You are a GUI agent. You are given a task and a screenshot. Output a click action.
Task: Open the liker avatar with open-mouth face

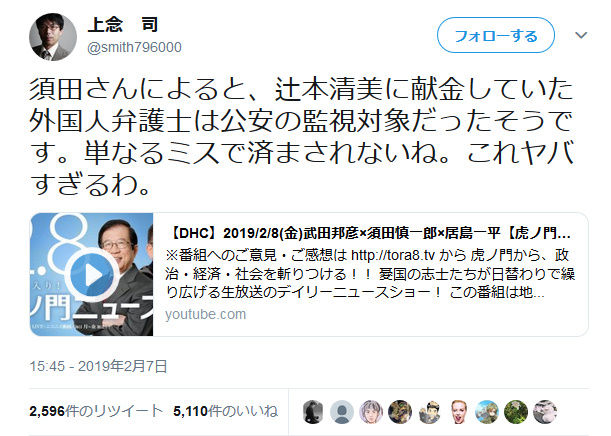coord(458,411)
